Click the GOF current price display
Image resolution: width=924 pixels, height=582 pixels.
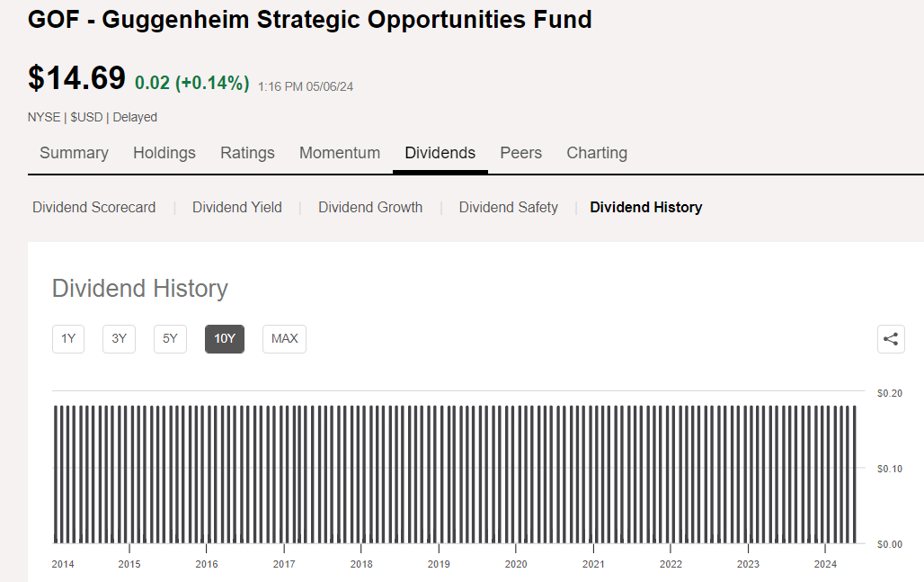pos(76,78)
